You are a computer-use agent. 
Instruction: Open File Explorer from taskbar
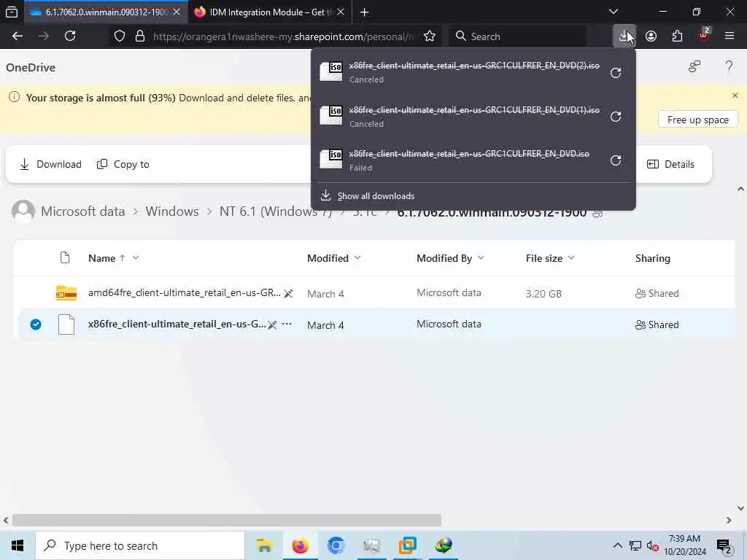(x=264, y=545)
